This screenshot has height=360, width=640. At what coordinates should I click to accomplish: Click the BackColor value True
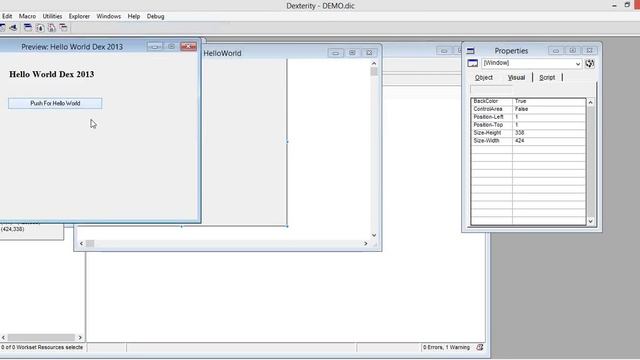pos(520,101)
